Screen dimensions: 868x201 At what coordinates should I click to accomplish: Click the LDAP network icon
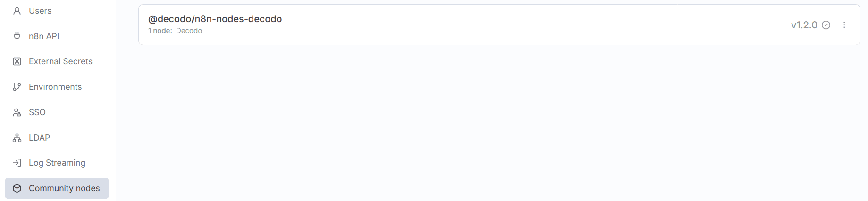tap(17, 138)
